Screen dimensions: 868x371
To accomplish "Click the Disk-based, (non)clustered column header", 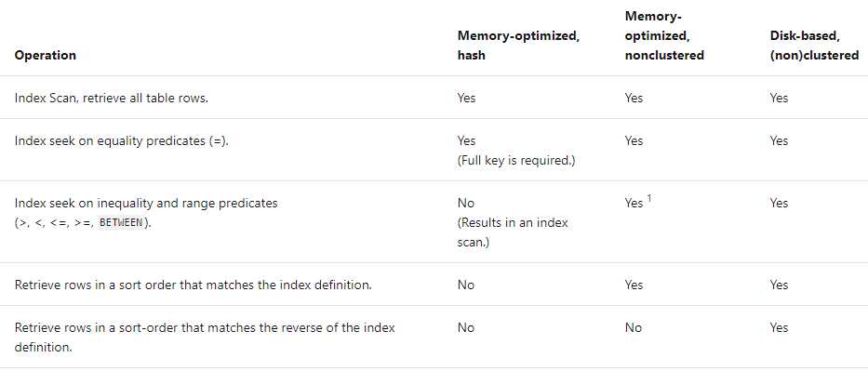I will 814,46.
